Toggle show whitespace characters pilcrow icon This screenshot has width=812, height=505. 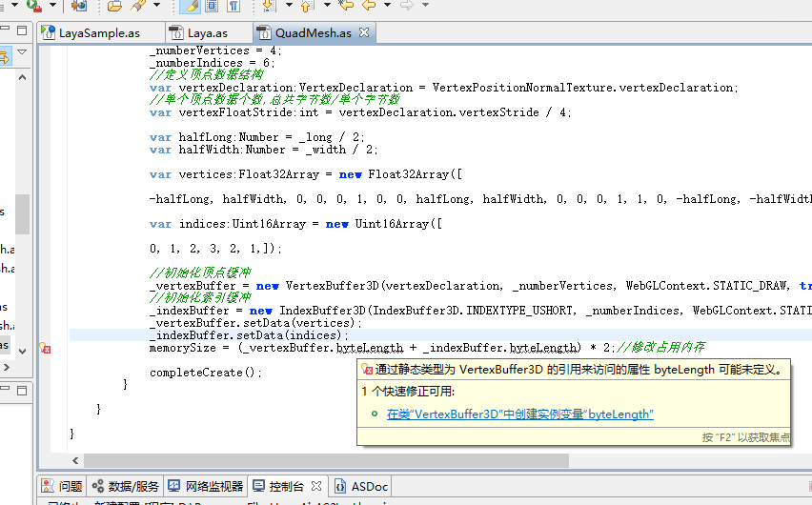[233, 6]
